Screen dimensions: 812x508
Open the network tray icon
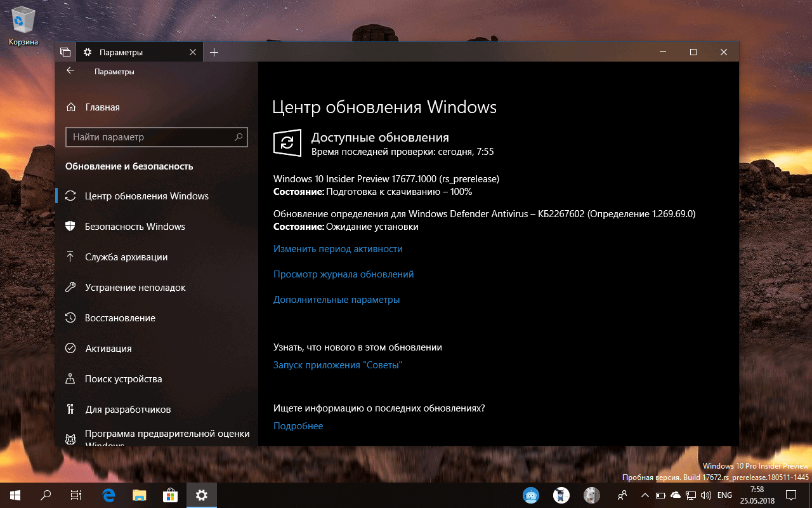tap(691, 495)
